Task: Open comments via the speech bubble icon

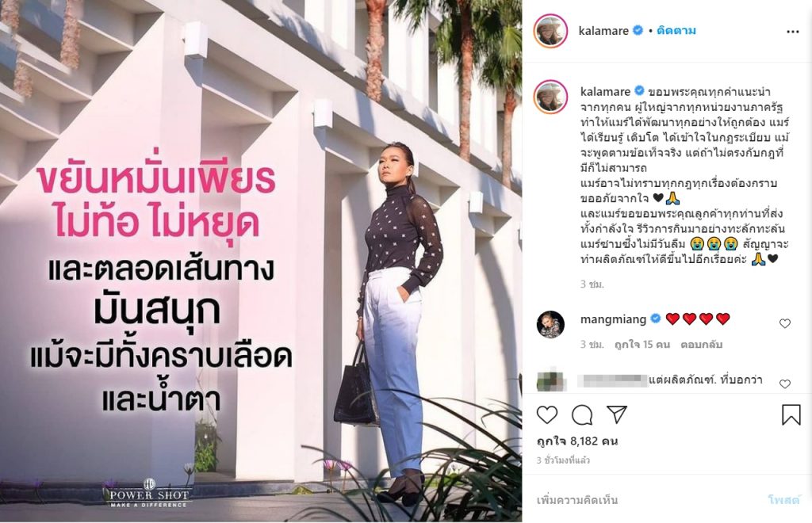Action: 582,415
